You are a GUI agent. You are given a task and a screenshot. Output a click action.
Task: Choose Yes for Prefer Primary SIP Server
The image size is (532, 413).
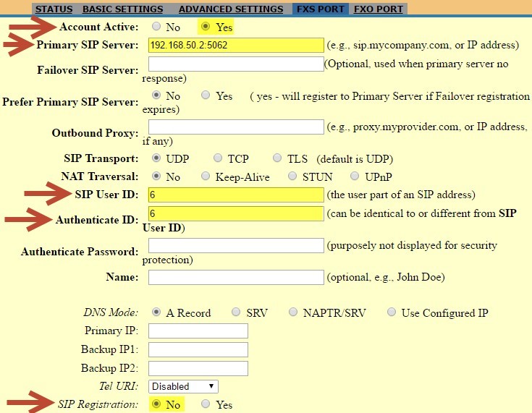point(206,95)
